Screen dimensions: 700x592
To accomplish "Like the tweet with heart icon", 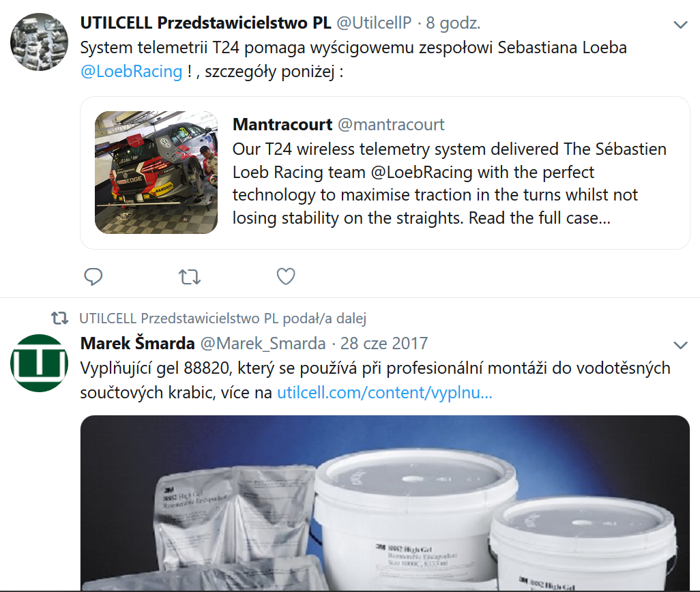I will click(286, 277).
